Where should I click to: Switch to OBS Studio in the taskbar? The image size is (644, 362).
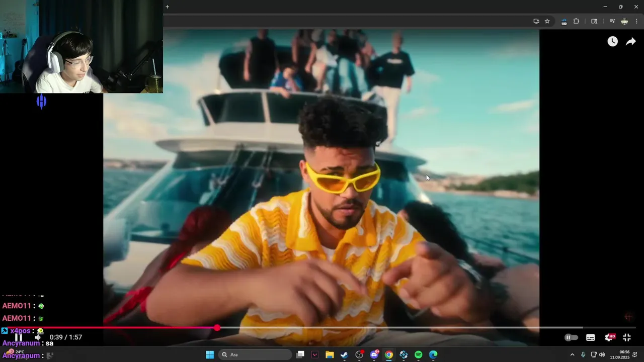click(x=359, y=354)
